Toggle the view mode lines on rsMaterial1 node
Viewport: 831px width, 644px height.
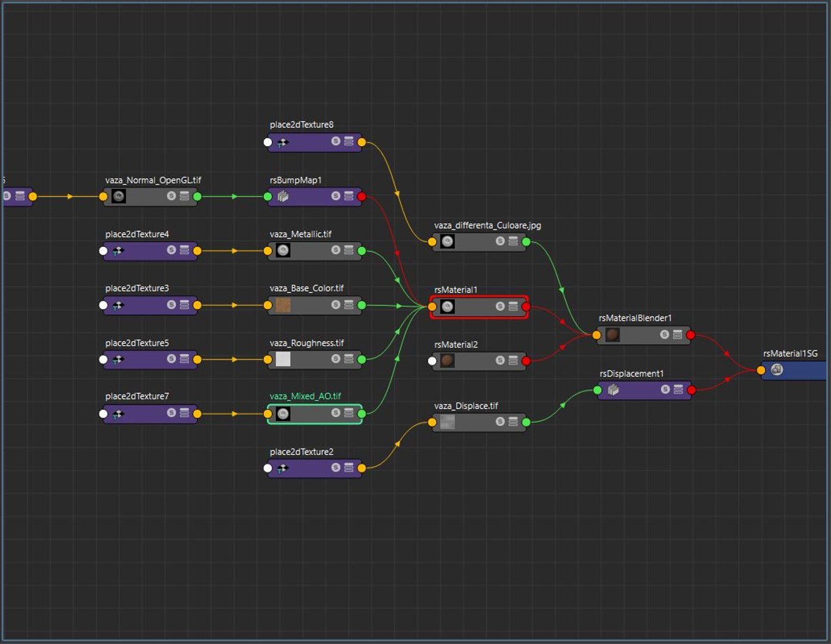(x=513, y=306)
